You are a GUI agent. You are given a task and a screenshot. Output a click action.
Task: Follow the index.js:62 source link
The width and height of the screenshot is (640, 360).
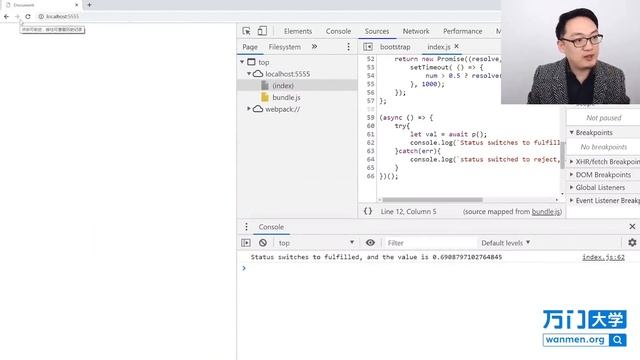(x=603, y=257)
